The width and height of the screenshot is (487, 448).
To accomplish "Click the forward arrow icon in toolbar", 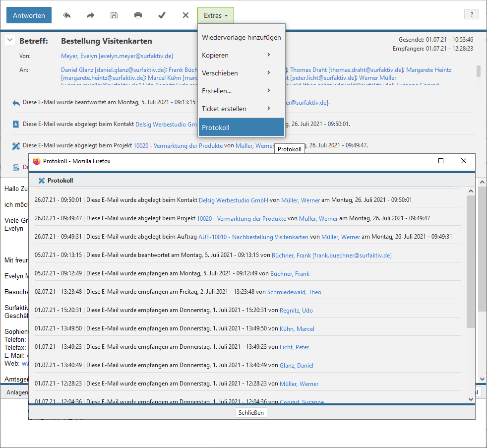I will pyautogui.click(x=90, y=15).
